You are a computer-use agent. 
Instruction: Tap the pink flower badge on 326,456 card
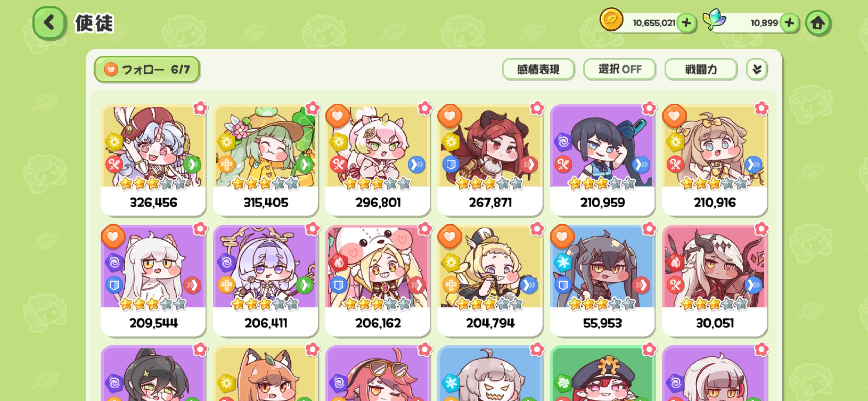200,109
